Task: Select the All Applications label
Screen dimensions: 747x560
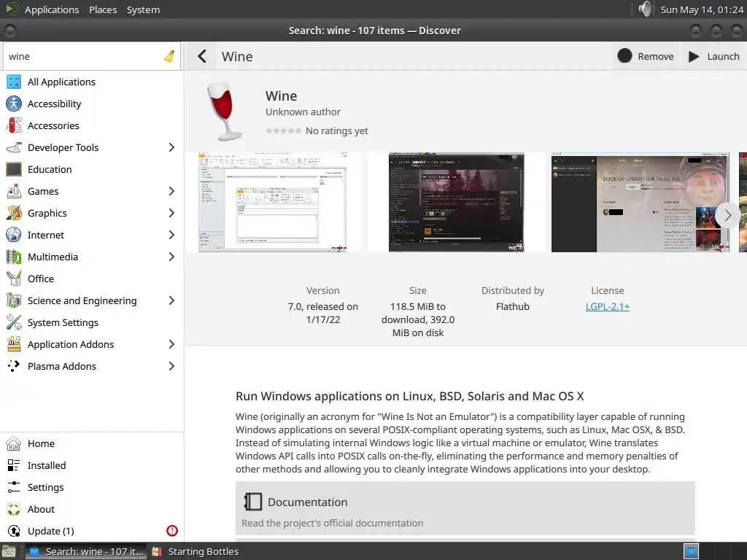Action: (x=61, y=82)
